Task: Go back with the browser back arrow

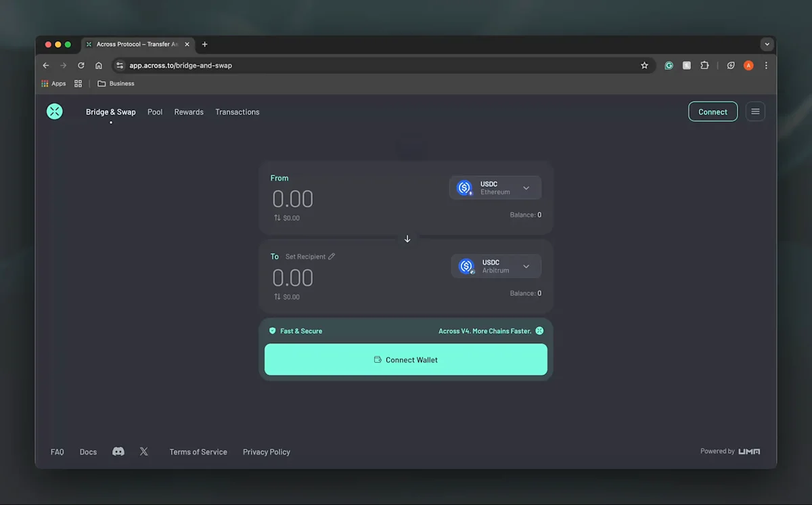Action: coord(46,66)
